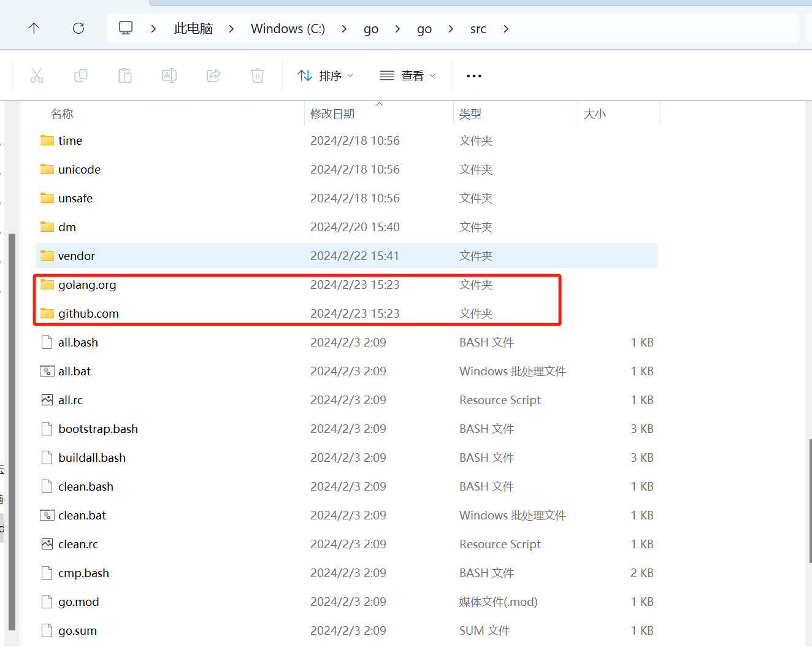Click chevron before 此电脑 breadcrumb
812x666 pixels.
tap(153, 29)
